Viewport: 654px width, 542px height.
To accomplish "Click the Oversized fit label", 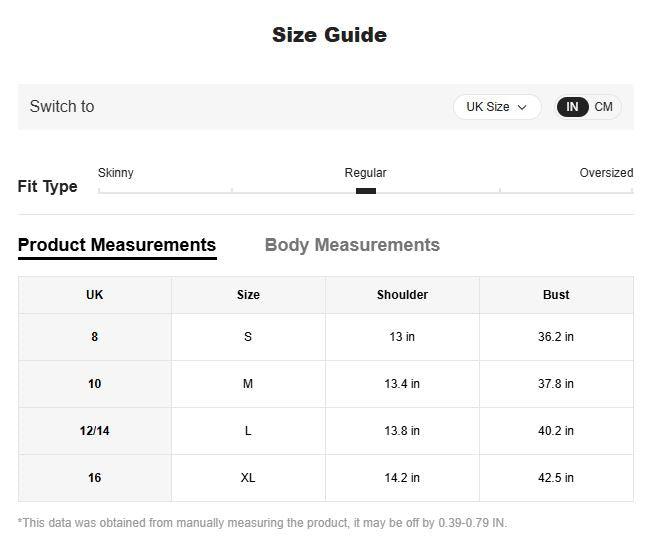I will click(606, 173).
